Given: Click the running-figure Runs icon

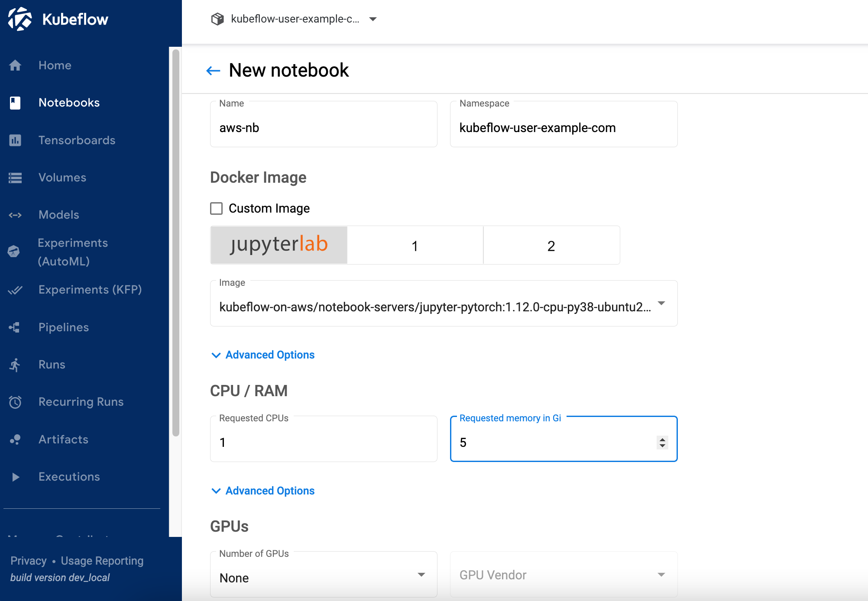Looking at the screenshot, I should [x=15, y=365].
